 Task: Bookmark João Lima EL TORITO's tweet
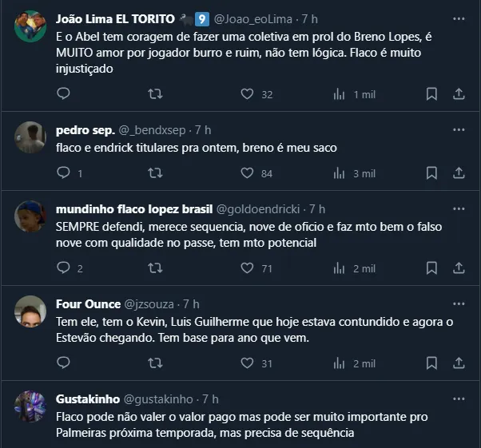431,94
